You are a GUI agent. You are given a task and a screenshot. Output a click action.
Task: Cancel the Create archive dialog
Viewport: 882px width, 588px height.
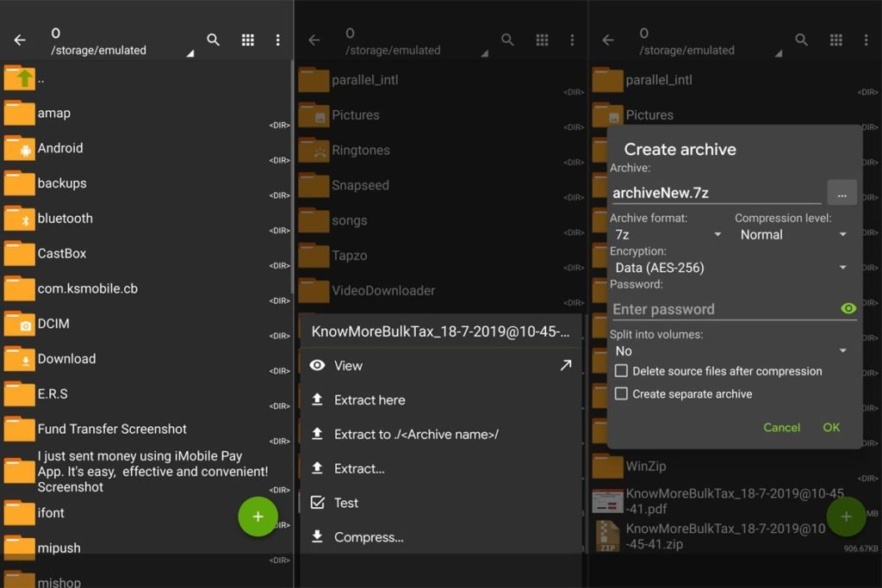pos(781,427)
